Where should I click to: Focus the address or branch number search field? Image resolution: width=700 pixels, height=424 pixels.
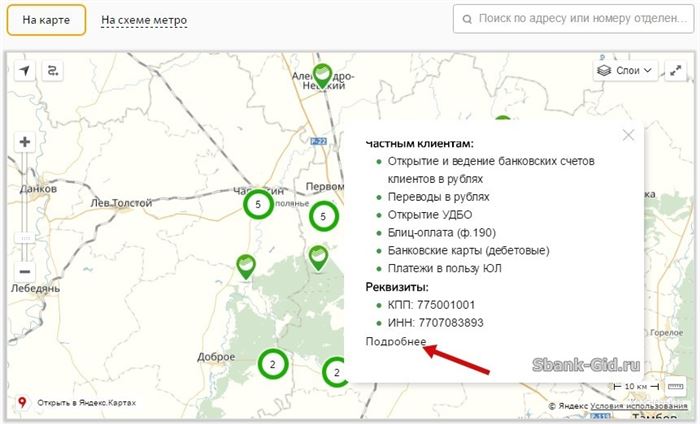[573, 19]
